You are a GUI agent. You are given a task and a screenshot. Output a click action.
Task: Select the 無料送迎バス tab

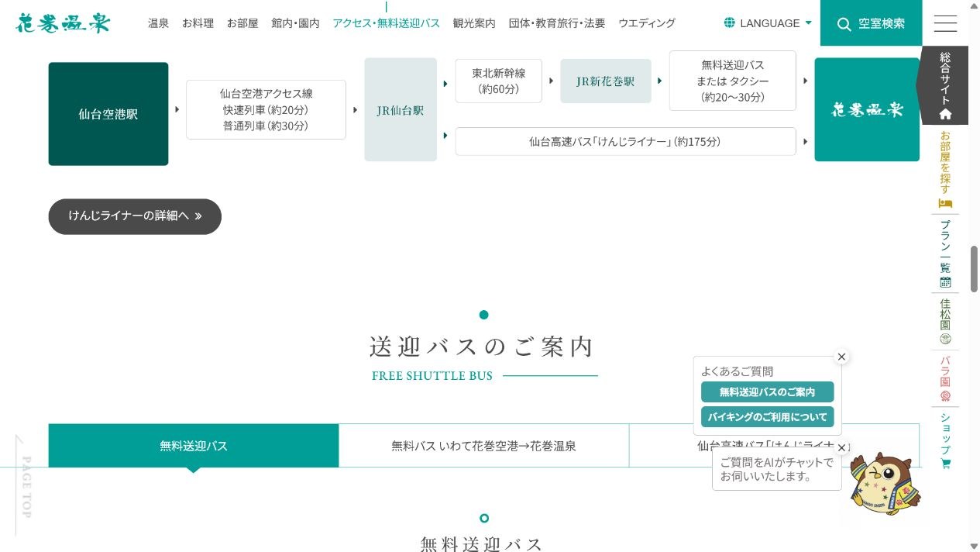click(x=194, y=446)
